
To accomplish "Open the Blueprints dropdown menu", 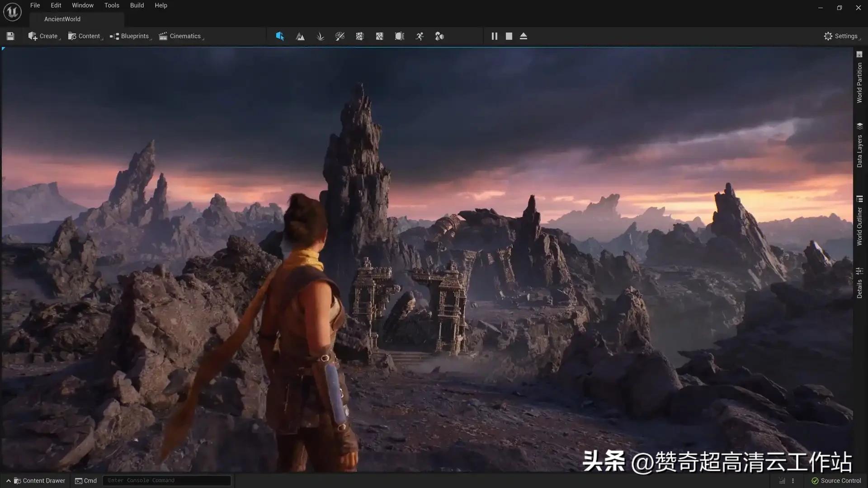I will pyautogui.click(x=130, y=36).
